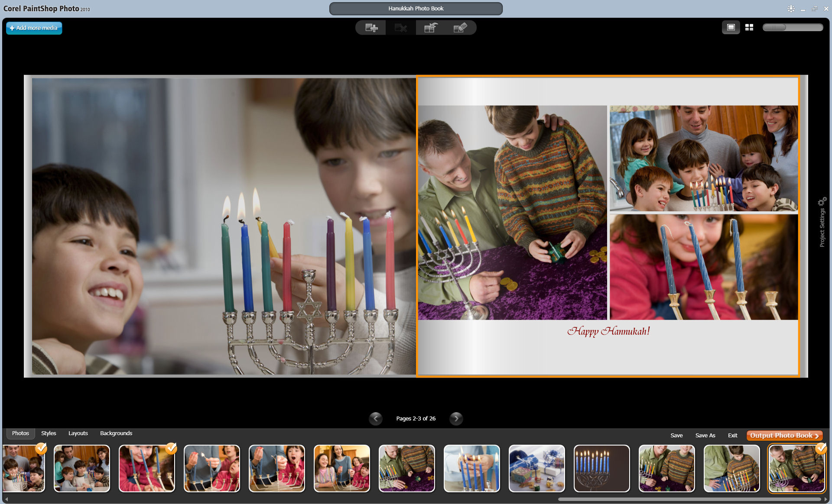832x504 pixels.
Task: Open settings gear icon in title bar
Action: [791, 9]
